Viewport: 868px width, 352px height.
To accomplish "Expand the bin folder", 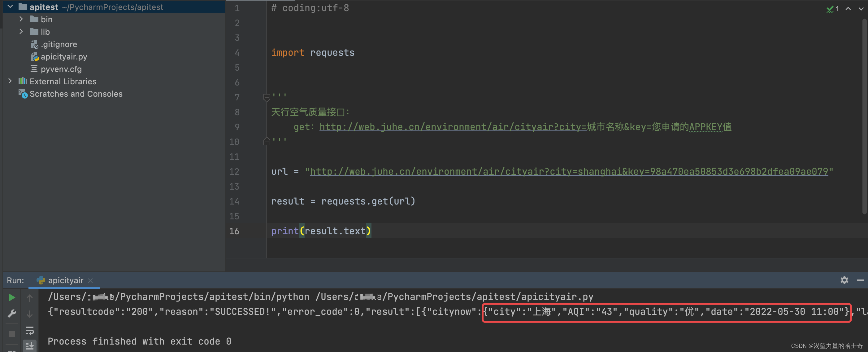I will pyautogui.click(x=21, y=19).
